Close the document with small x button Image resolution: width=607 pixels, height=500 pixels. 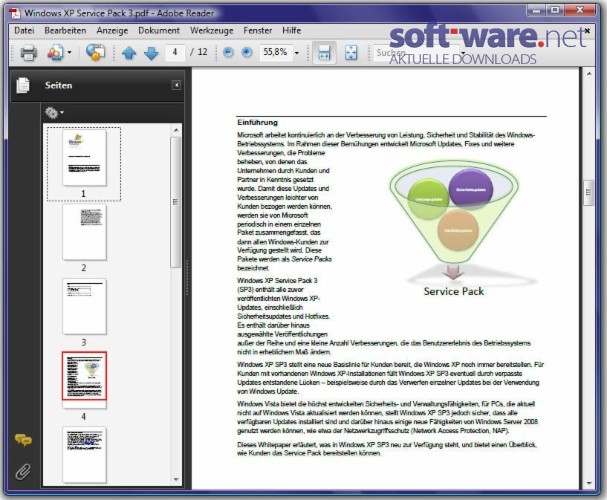pos(587,30)
